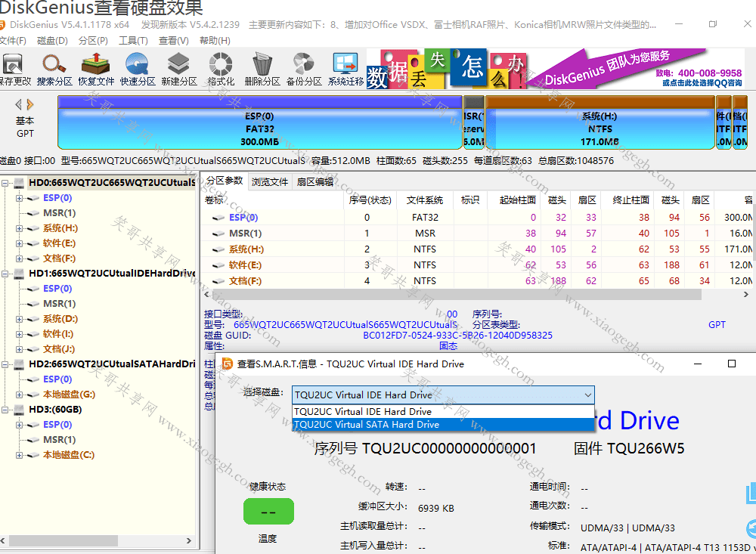
Task: Collapse the HD2 SATA disk node
Action: (x=5, y=364)
